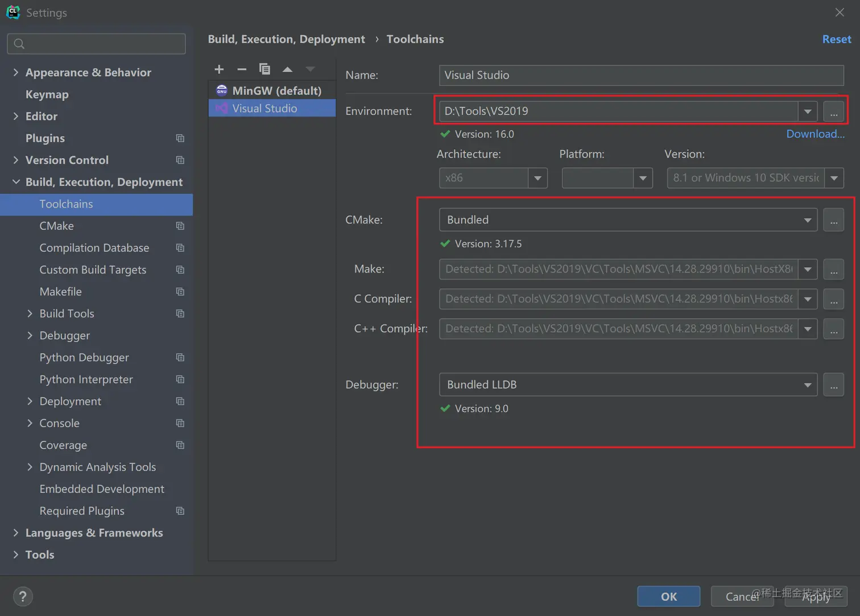Expand the Tools section
The image size is (860, 616).
[16, 555]
